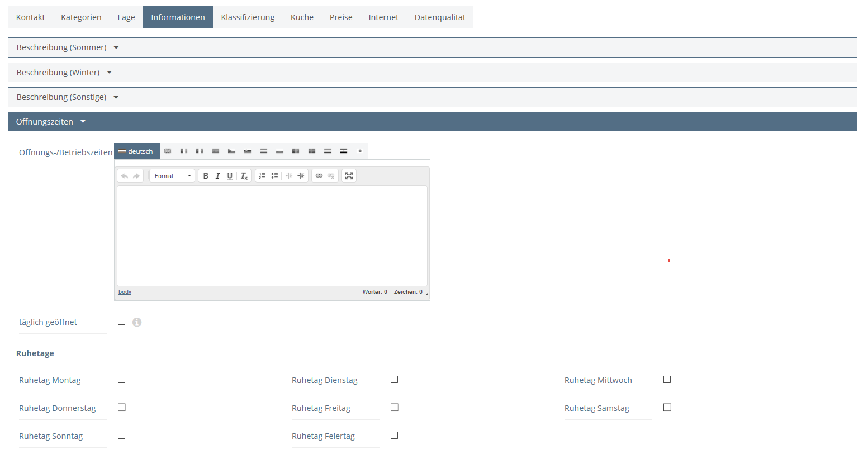Check Ruhetag Freitag
This screenshot has width=868, height=459.
point(394,408)
